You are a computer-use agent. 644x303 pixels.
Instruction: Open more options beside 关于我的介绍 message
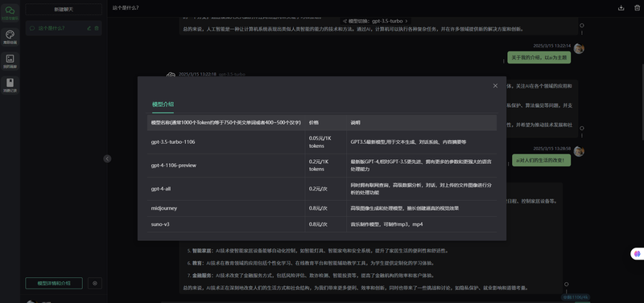click(504, 61)
